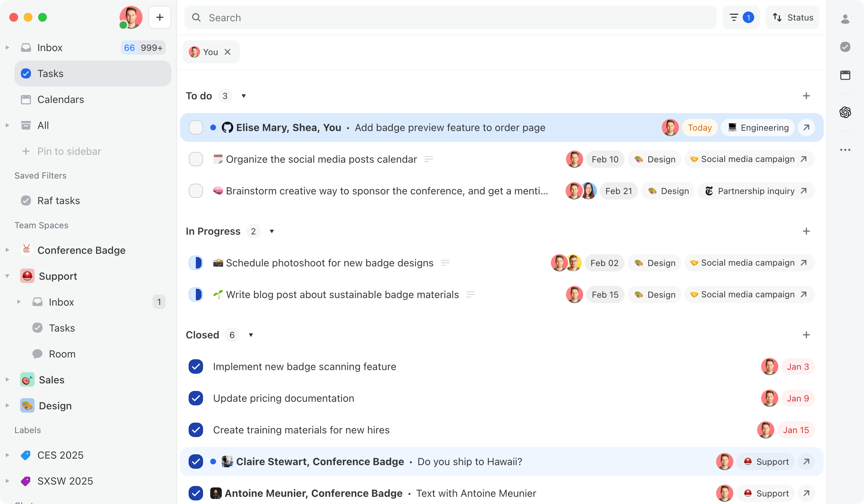Open the ChatGPT integration icon
The width and height of the screenshot is (864, 504).
coord(846,112)
